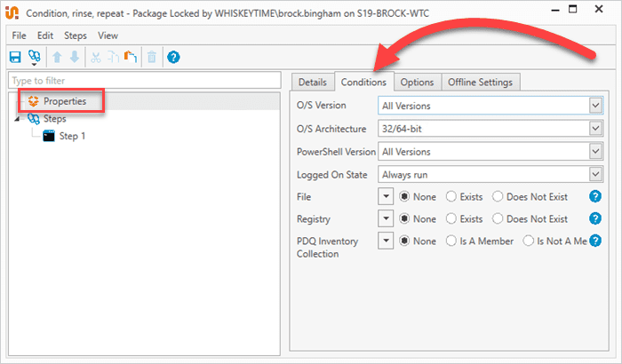The width and height of the screenshot is (622, 364).
Task: Select Exists radio for File condition
Action: [451, 197]
